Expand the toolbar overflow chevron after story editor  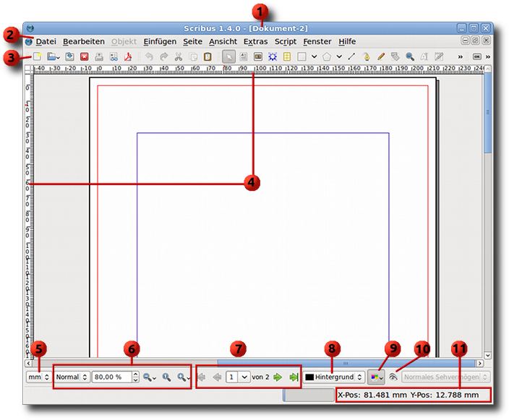[x=461, y=57]
